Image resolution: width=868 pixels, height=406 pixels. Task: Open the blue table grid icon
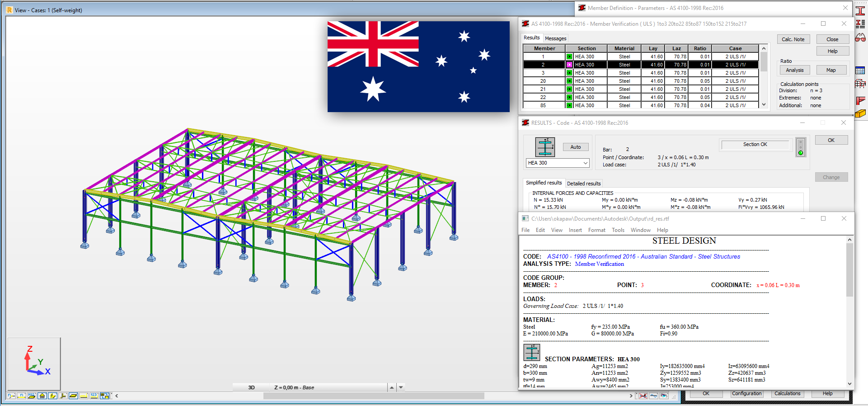(x=860, y=71)
